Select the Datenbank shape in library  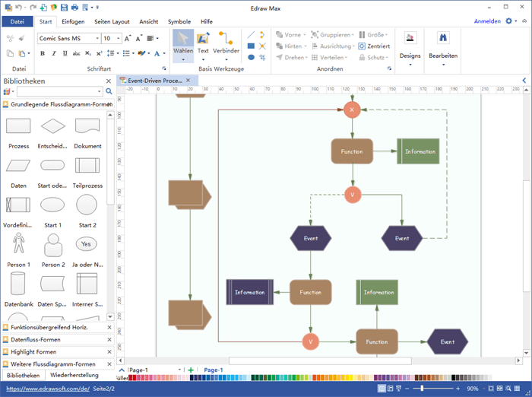[x=18, y=291]
